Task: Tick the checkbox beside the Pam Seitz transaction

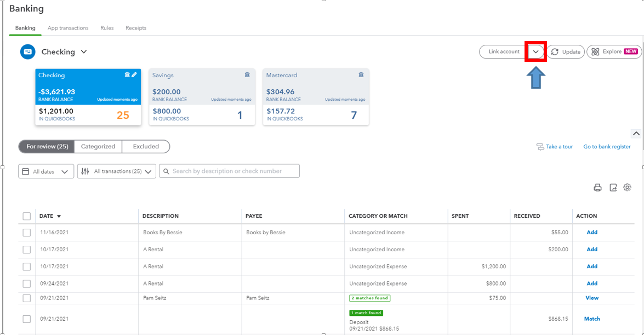Action: 26,298
